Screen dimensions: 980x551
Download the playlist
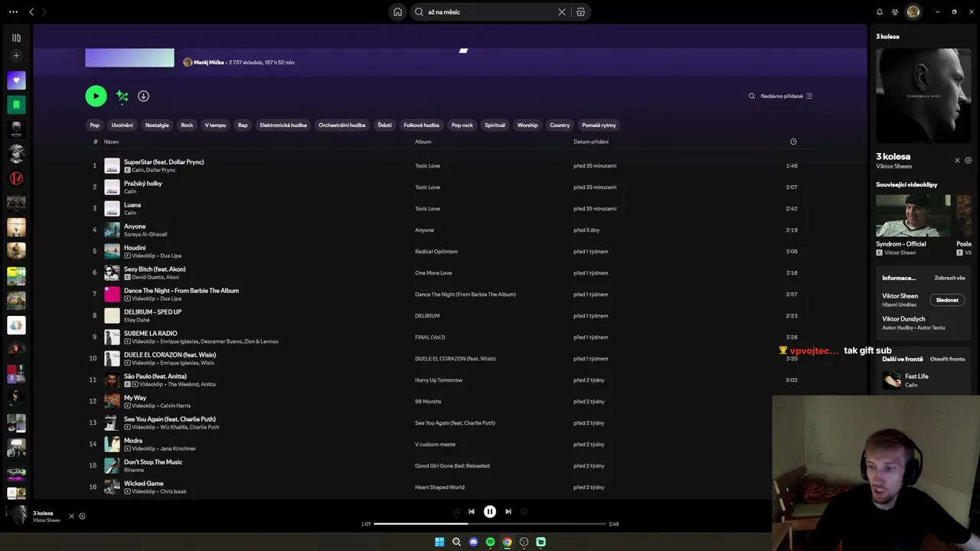[x=143, y=96]
